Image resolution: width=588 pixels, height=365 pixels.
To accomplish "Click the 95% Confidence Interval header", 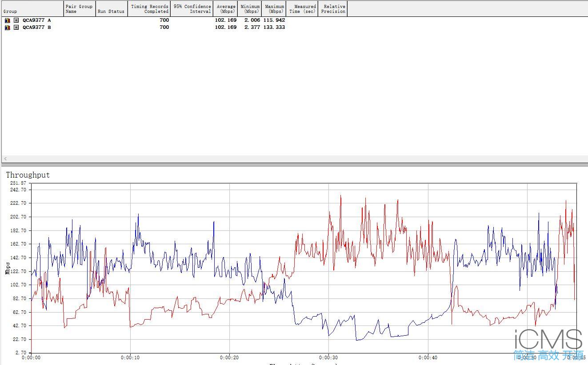I will click(192, 9).
